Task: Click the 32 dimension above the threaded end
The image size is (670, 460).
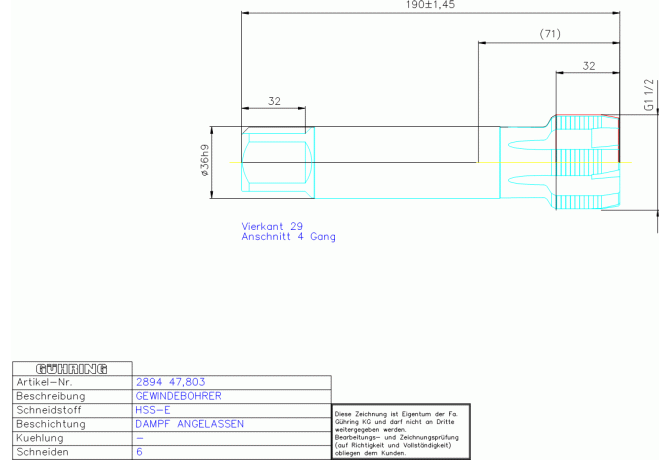Action: pyautogui.click(x=588, y=65)
